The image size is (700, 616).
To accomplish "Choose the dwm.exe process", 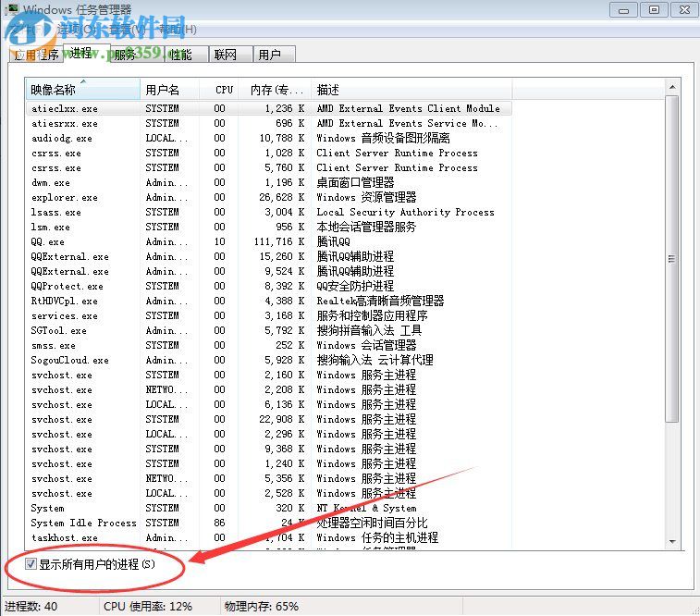I will tap(269, 182).
